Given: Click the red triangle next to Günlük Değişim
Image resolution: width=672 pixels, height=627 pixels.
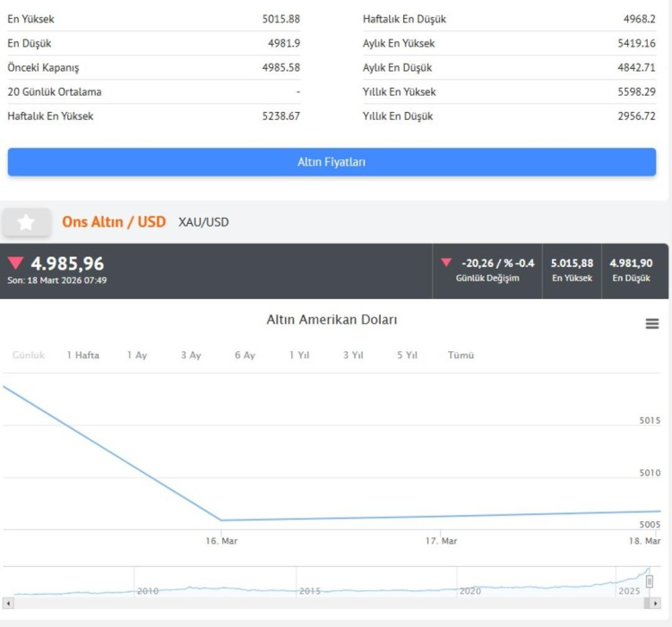Looking at the screenshot, I should point(446,262).
